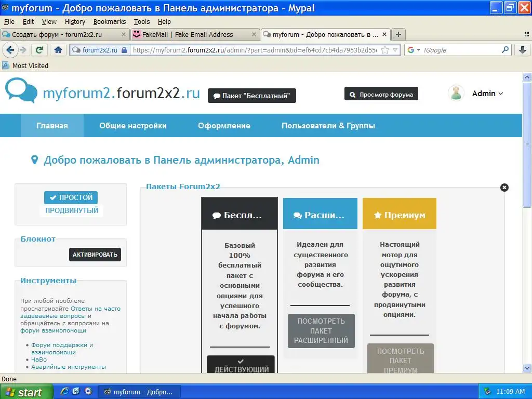Open the Windows Start menu

tap(26, 392)
